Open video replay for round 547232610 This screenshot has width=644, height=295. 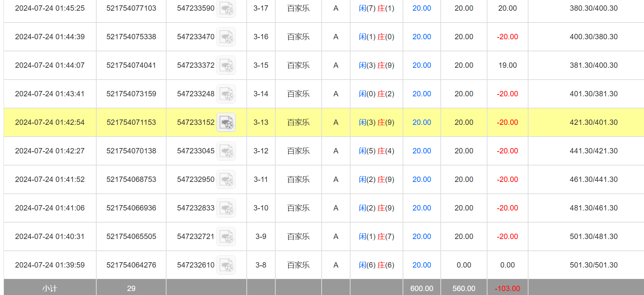pos(226,265)
